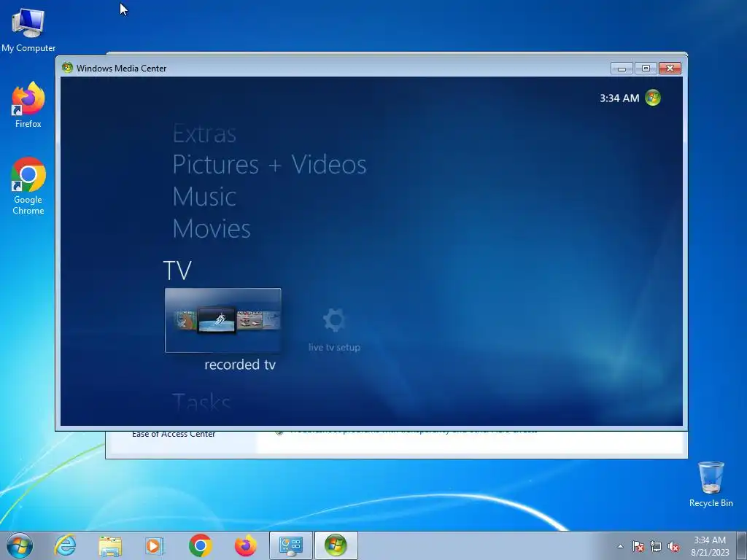The width and height of the screenshot is (747, 560).
Task: Select the Movies category
Action: click(212, 228)
